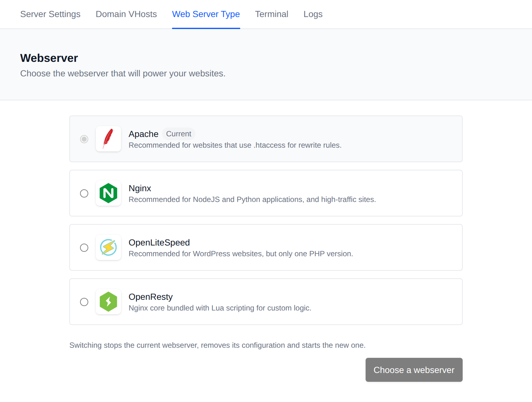Choose the OpenLiteSpeed radio option
This screenshot has width=532, height=402.
[x=84, y=248]
